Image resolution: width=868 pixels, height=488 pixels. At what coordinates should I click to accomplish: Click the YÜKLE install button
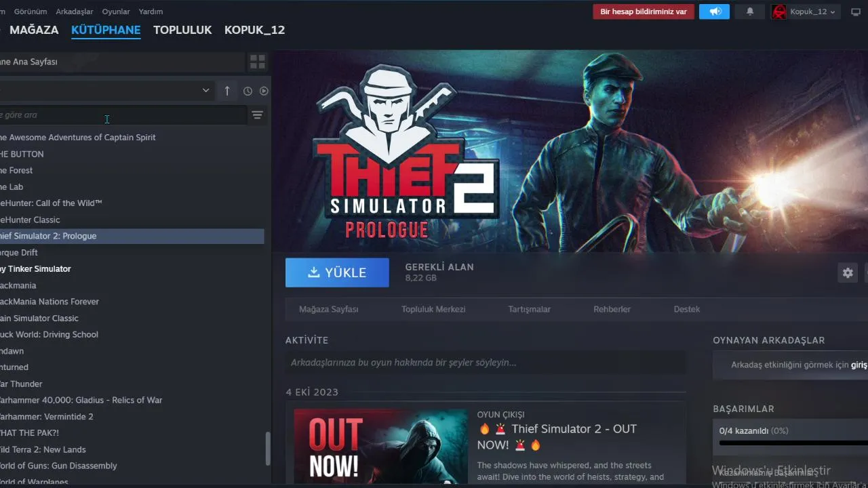point(337,272)
